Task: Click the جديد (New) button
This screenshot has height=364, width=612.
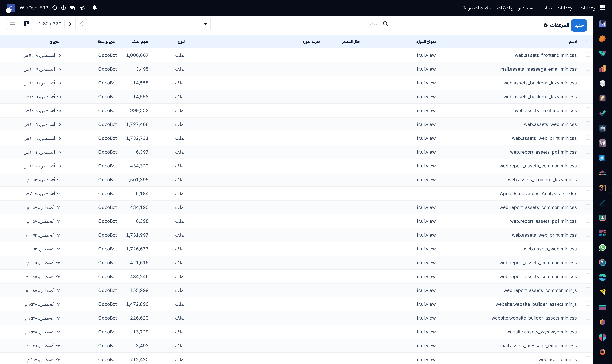Action: click(x=579, y=25)
